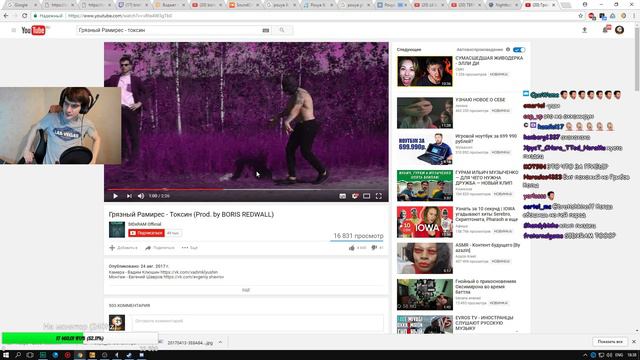The image size is (640, 360).
Task: Mute the video with the speaker icon
Action: (x=141, y=196)
